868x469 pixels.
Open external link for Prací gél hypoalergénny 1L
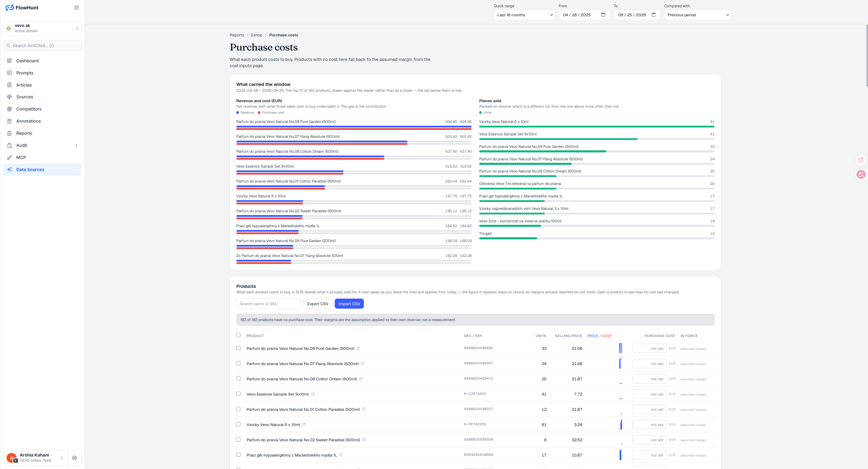point(341,455)
